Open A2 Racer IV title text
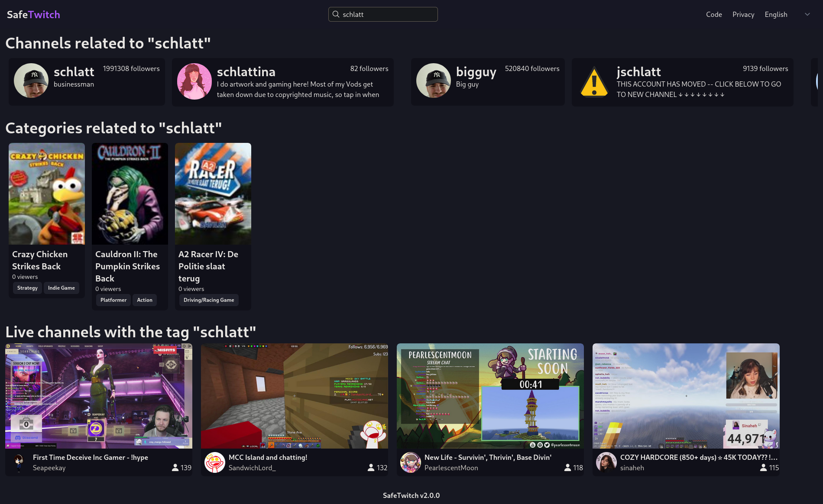The image size is (823, 504). [208, 266]
